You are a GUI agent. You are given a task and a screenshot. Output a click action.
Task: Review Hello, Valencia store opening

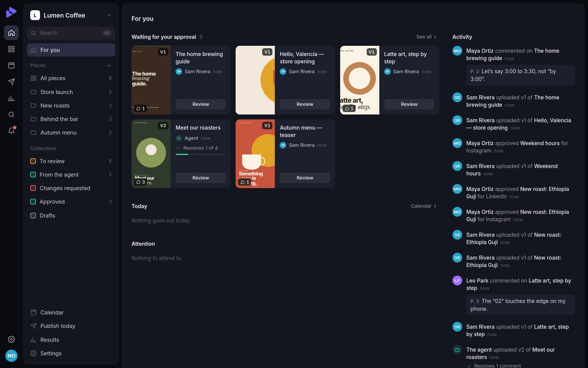point(305,104)
